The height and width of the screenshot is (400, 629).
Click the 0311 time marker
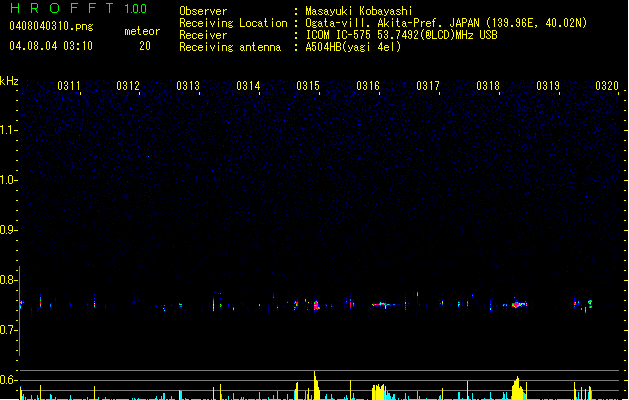(69, 85)
